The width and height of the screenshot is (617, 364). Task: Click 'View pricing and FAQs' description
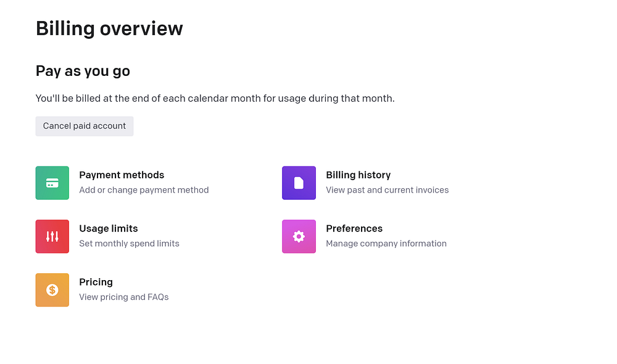pyautogui.click(x=123, y=297)
